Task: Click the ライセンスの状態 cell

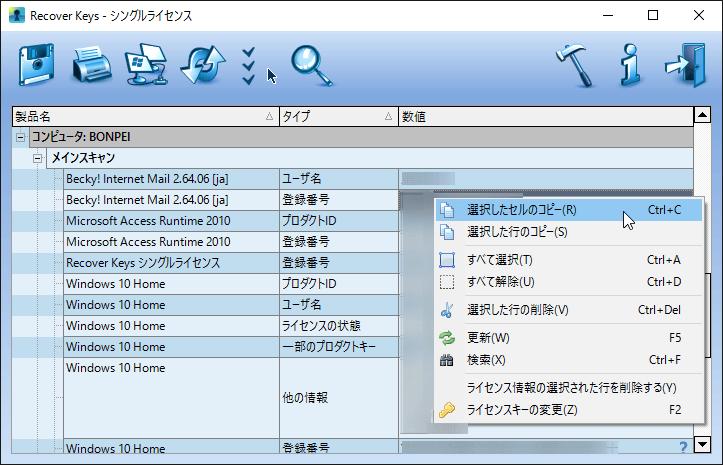Action: pyautogui.click(x=339, y=326)
